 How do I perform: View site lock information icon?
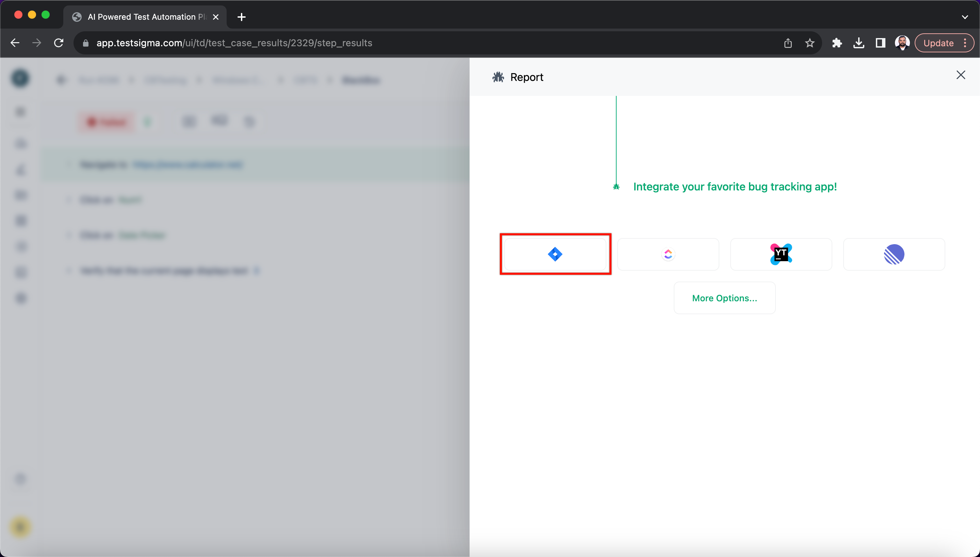[86, 43]
